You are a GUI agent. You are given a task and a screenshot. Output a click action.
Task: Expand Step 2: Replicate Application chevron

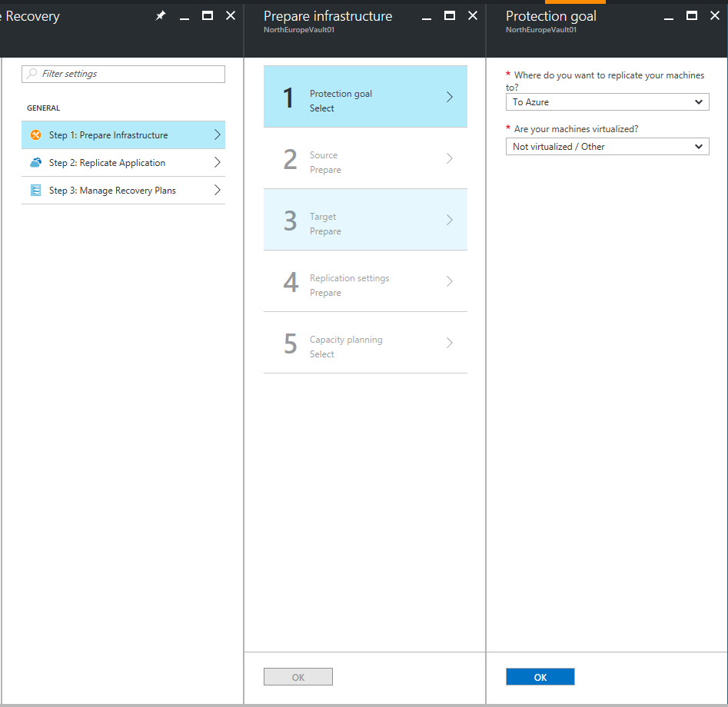tap(217, 163)
